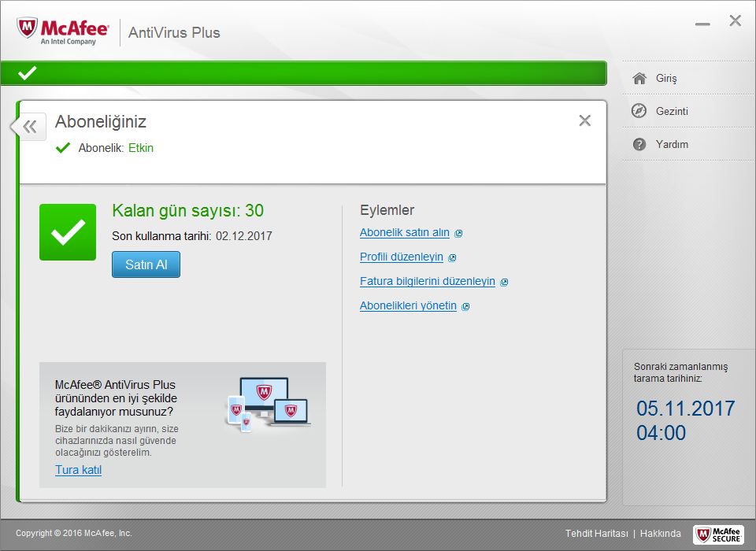Open Abonelikleri yönetin link

coord(409,306)
